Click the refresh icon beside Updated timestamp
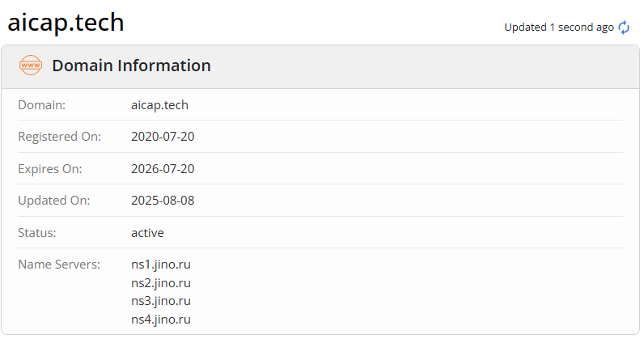This screenshot has height=343, width=644. tap(624, 28)
